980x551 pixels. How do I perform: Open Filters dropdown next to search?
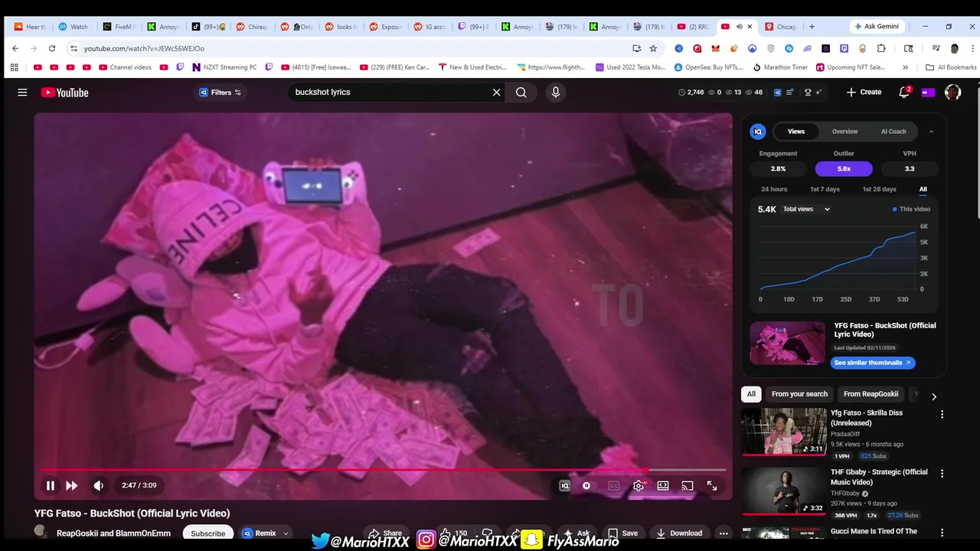220,93
